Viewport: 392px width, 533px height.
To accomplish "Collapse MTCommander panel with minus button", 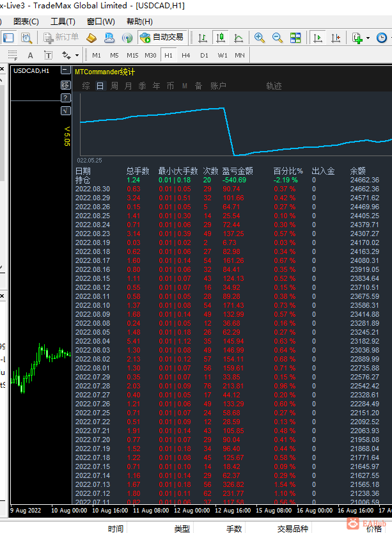I will [66, 70].
